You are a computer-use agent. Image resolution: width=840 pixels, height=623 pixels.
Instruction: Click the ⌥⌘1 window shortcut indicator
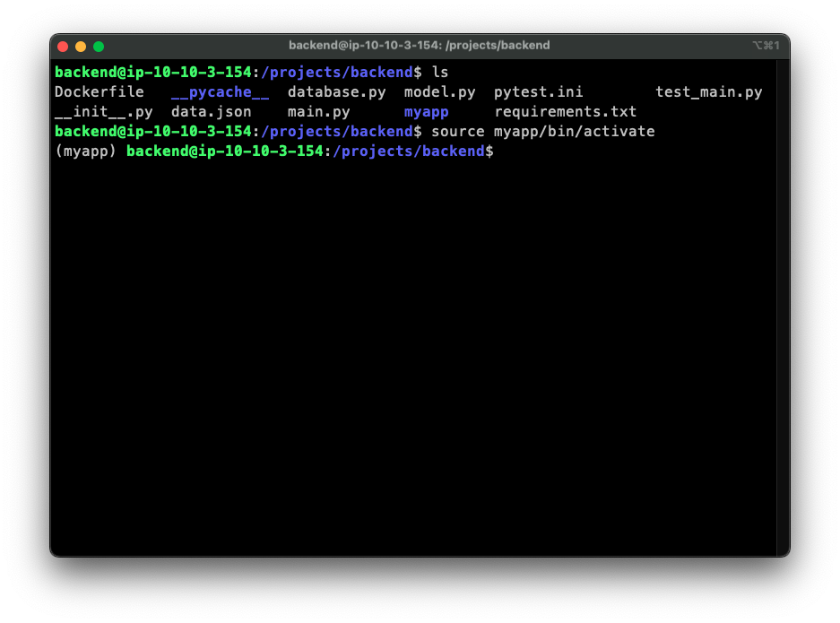point(766,46)
